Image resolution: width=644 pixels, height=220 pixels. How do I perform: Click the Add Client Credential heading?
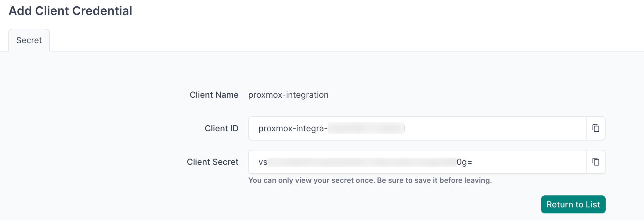pyautogui.click(x=71, y=11)
